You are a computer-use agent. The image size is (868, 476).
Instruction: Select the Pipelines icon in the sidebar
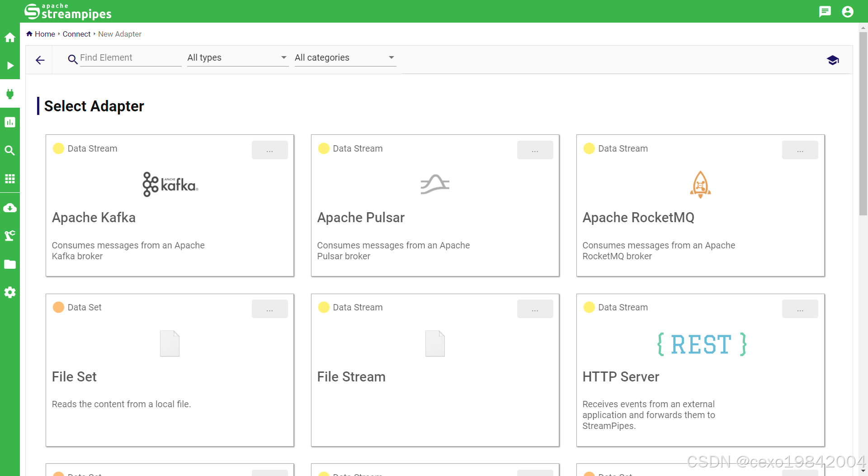[10, 66]
